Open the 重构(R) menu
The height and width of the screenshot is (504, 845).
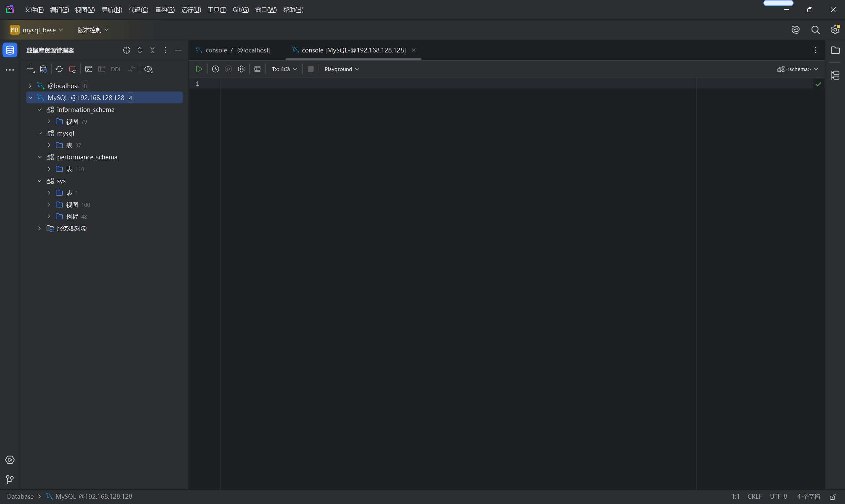coord(165,10)
